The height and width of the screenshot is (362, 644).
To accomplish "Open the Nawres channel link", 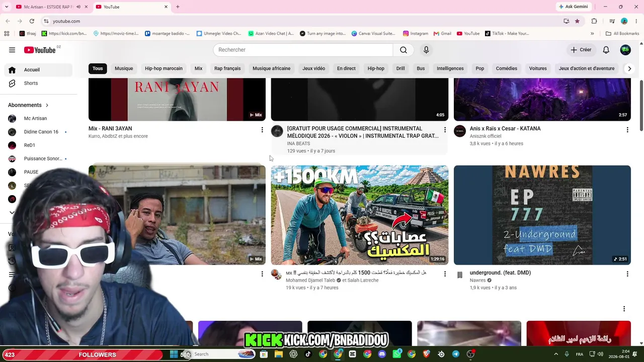I will click(x=478, y=281).
